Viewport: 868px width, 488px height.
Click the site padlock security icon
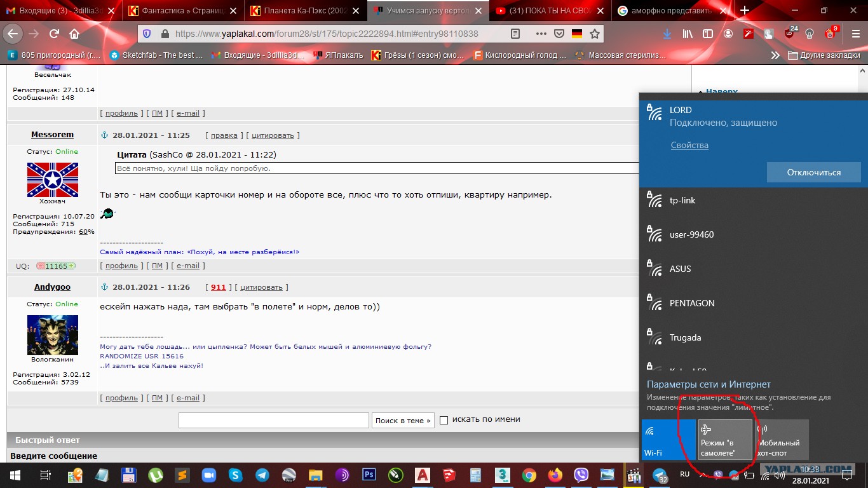(x=165, y=34)
